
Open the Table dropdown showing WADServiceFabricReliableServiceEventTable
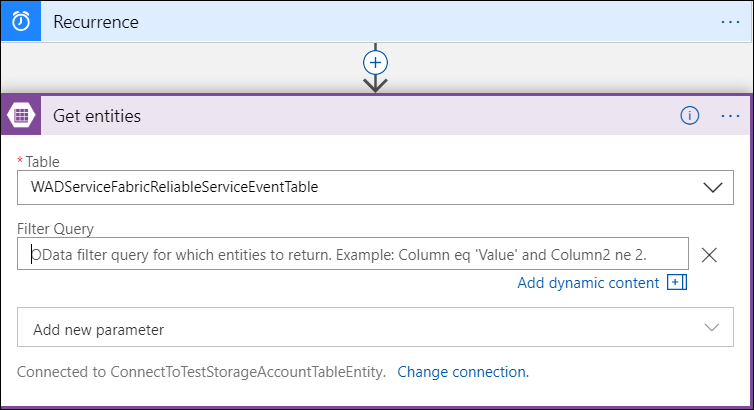[x=375, y=187]
